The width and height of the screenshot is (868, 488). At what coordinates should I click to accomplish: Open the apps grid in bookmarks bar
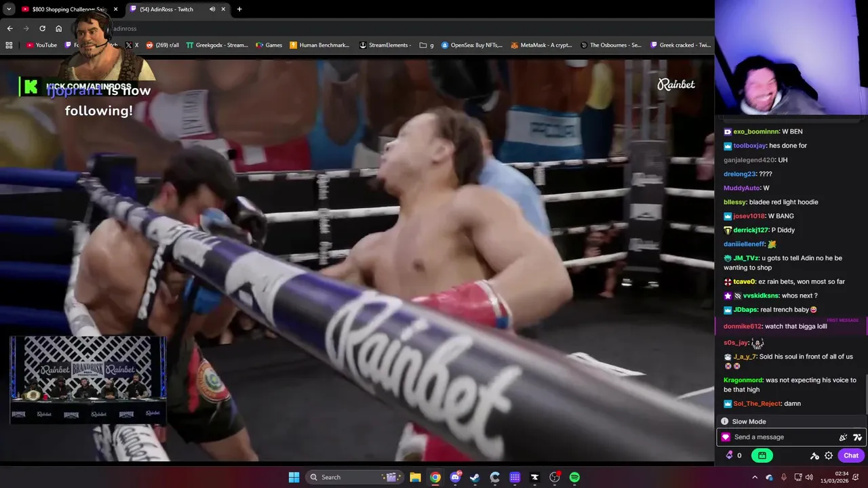point(9,45)
